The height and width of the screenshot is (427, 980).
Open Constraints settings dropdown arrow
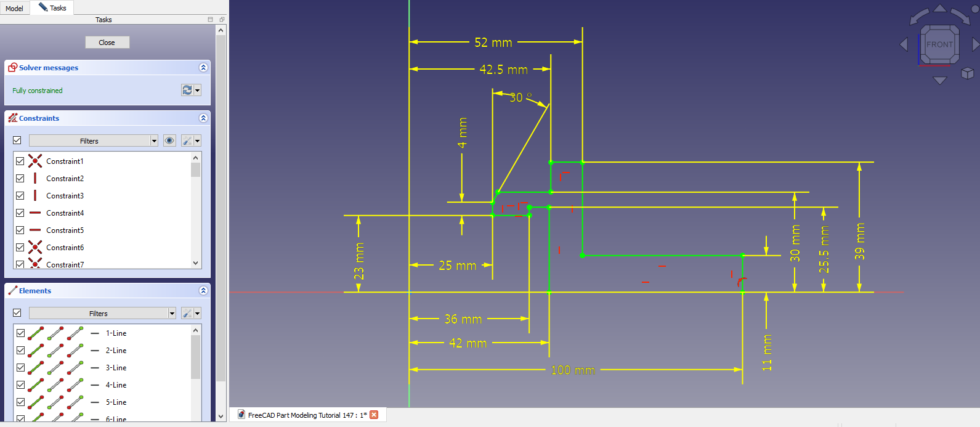(x=197, y=141)
